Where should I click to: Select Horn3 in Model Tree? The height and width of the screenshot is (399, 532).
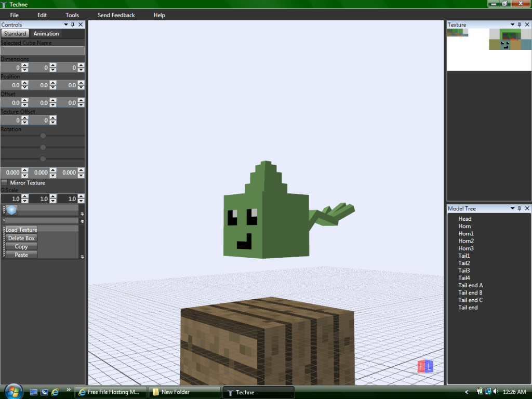click(466, 248)
